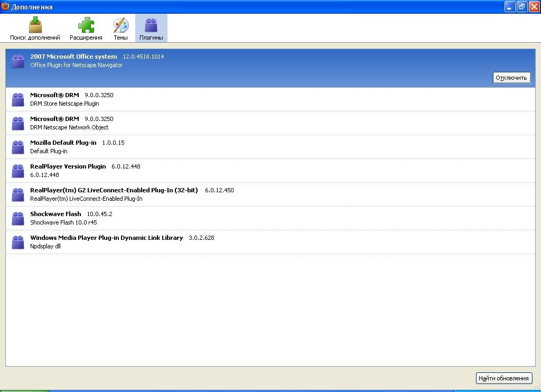Click icon beside DRM Store Netscape Plugin

[x=18, y=99]
